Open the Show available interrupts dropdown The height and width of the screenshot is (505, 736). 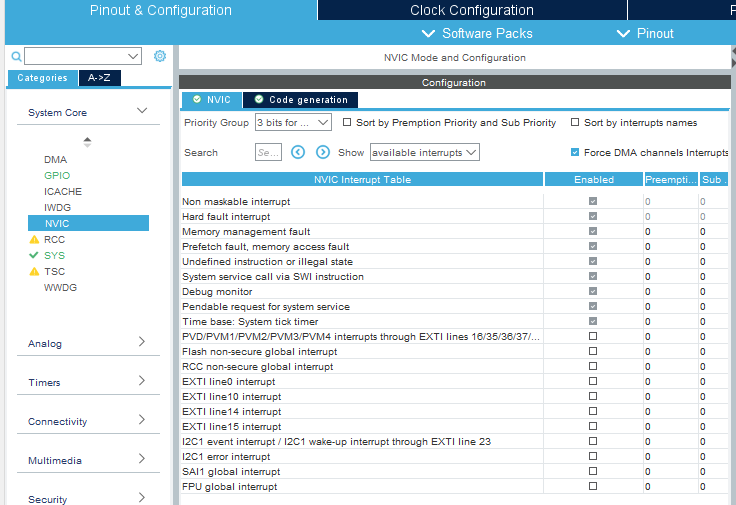pos(425,152)
